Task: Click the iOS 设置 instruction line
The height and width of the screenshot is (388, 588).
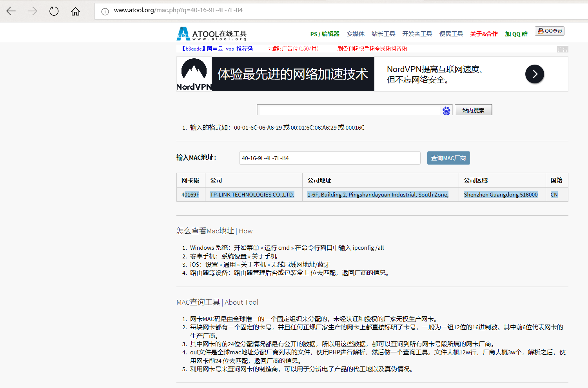Action: pyautogui.click(x=260, y=264)
